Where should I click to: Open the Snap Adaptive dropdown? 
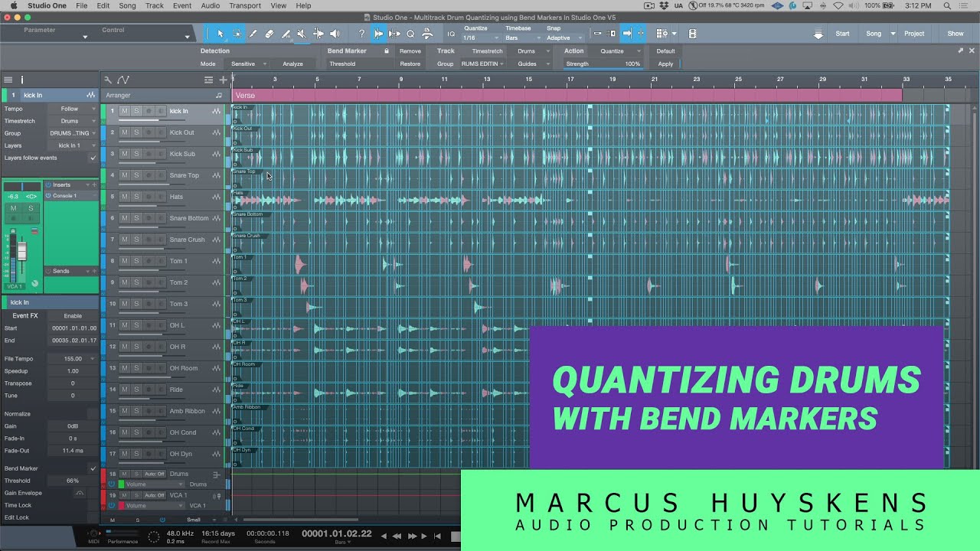pos(563,37)
